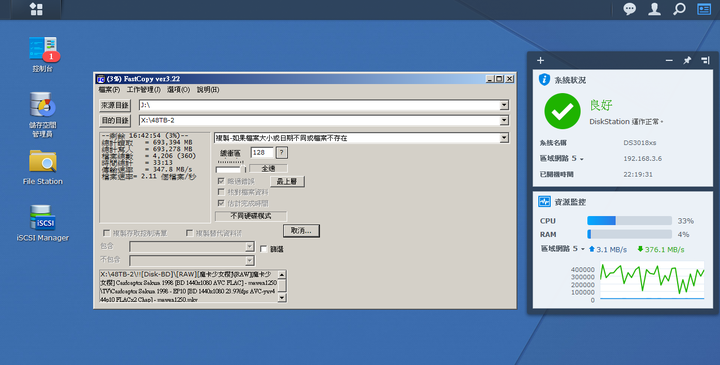Click the 192.168.3.6 IP address
The image size is (720, 365).
pyautogui.click(x=642, y=158)
